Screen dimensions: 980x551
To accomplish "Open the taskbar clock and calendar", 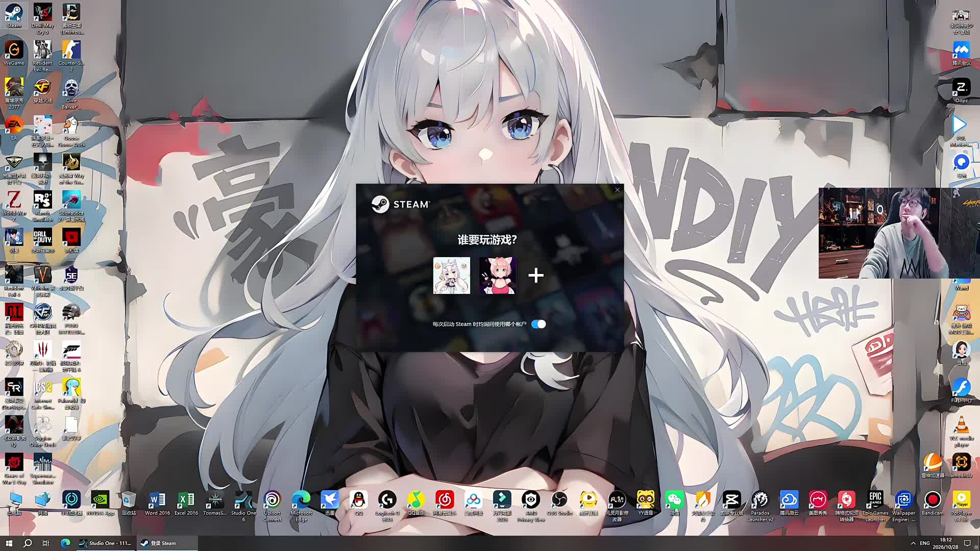I will 946,543.
